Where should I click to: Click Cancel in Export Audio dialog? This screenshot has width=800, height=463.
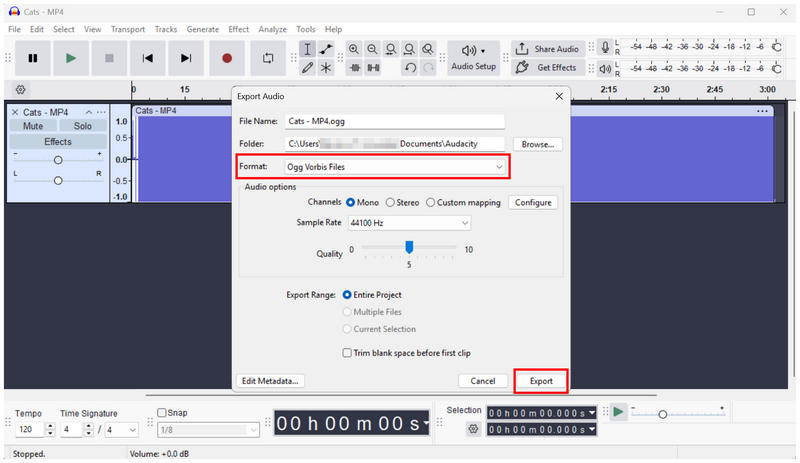[x=483, y=381]
